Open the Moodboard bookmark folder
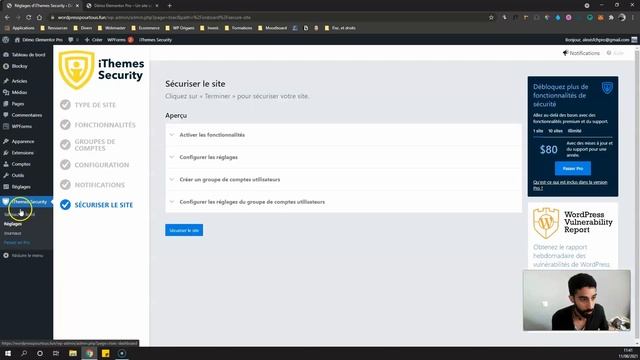The height and width of the screenshot is (360, 640). 273,28
